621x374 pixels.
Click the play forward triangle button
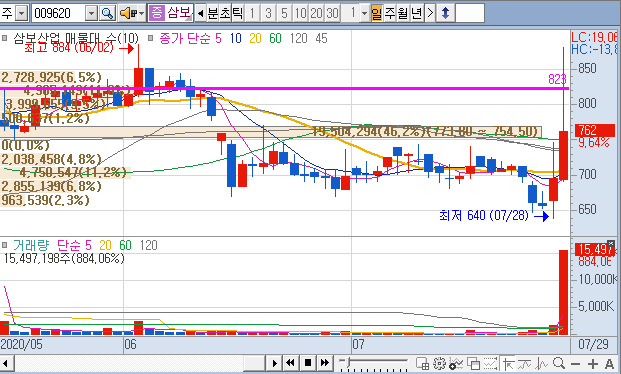point(274,363)
